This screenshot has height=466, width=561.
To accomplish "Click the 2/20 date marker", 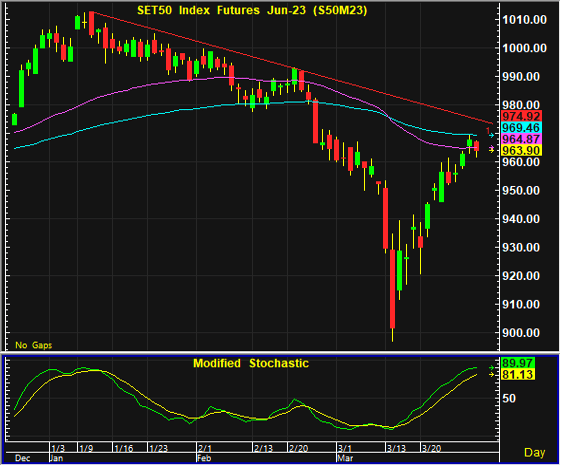I will coord(298,448).
